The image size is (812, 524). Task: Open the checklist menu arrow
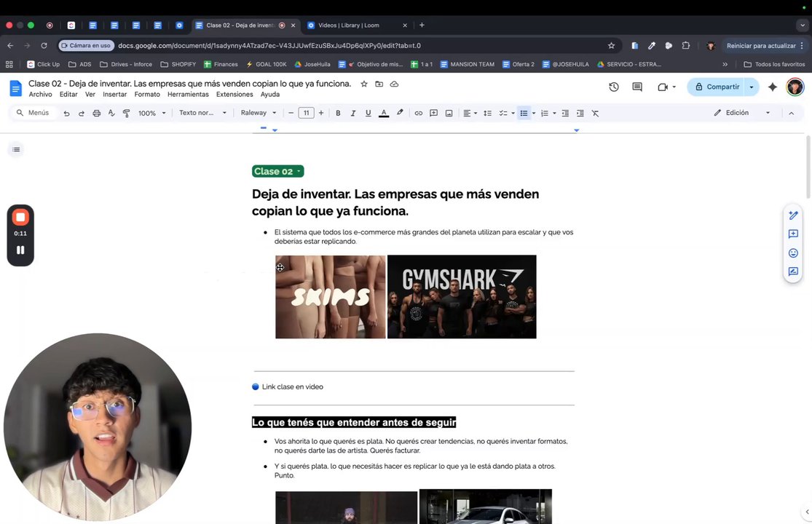pyautogui.click(x=513, y=114)
